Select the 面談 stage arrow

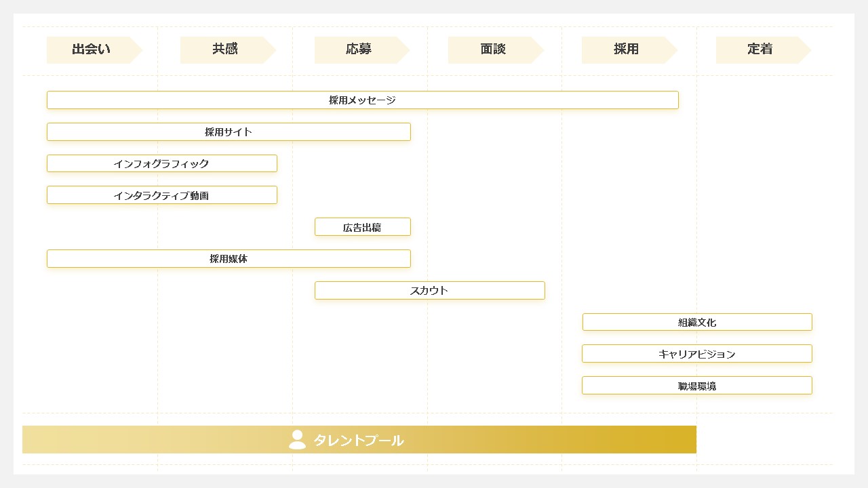click(x=493, y=49)
